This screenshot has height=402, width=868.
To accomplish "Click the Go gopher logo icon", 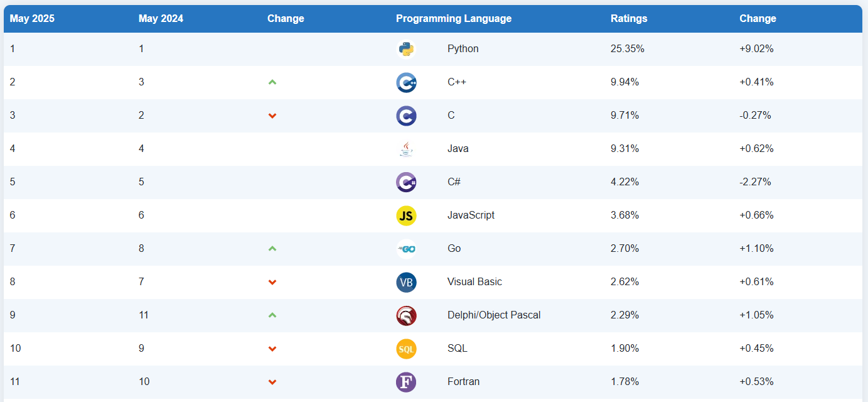I will (x=406, y=249).
